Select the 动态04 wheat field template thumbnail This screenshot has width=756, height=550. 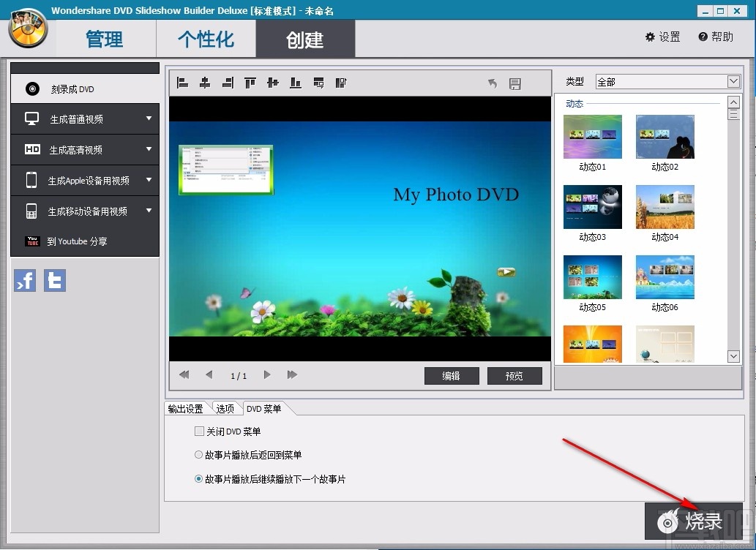(x=664, y=207)
